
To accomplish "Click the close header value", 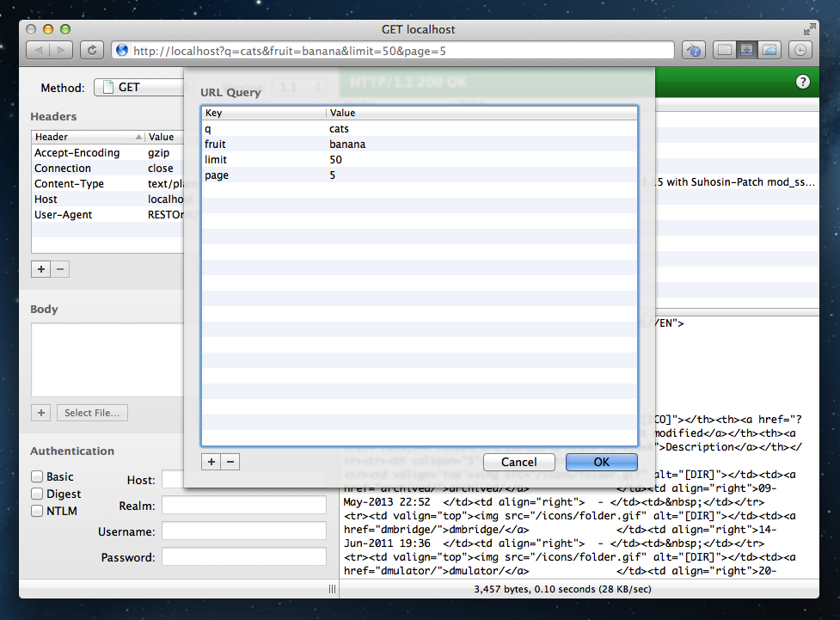I will pos(160,169).
